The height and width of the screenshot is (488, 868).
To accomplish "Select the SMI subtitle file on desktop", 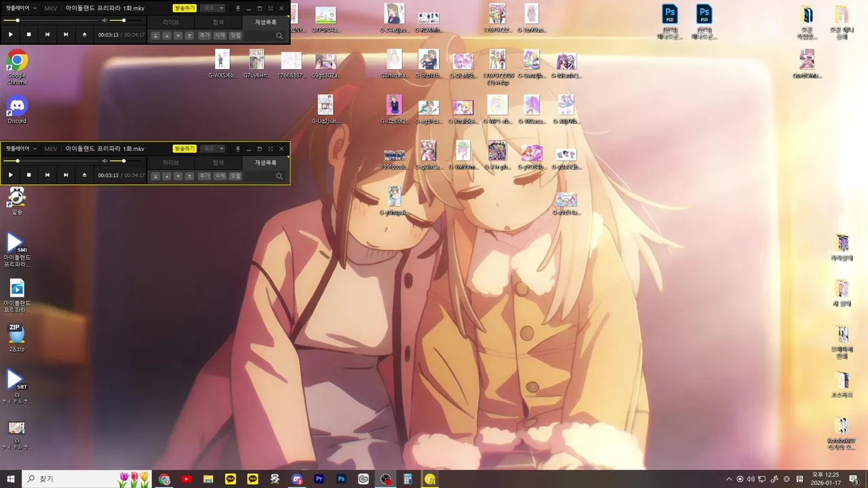I will click(17, 250).
